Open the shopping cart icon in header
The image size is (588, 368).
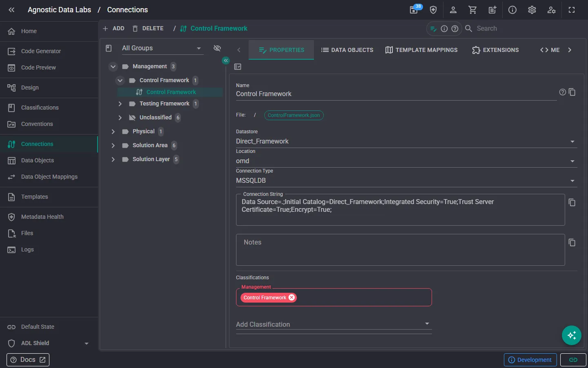coord(472,10)
